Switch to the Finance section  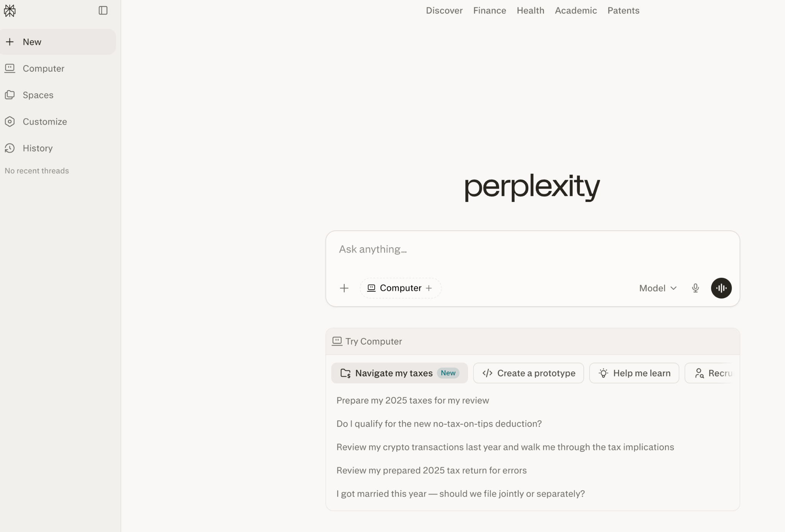489,10
